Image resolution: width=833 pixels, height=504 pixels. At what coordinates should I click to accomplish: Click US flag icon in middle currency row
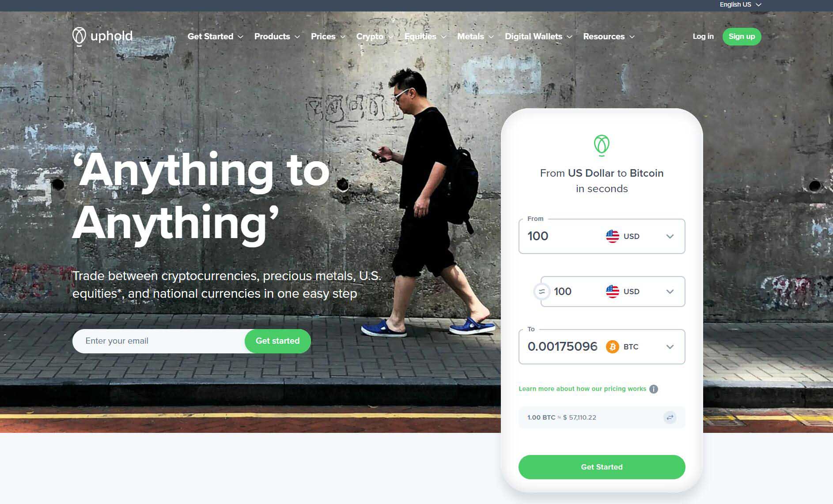(612, 292)
